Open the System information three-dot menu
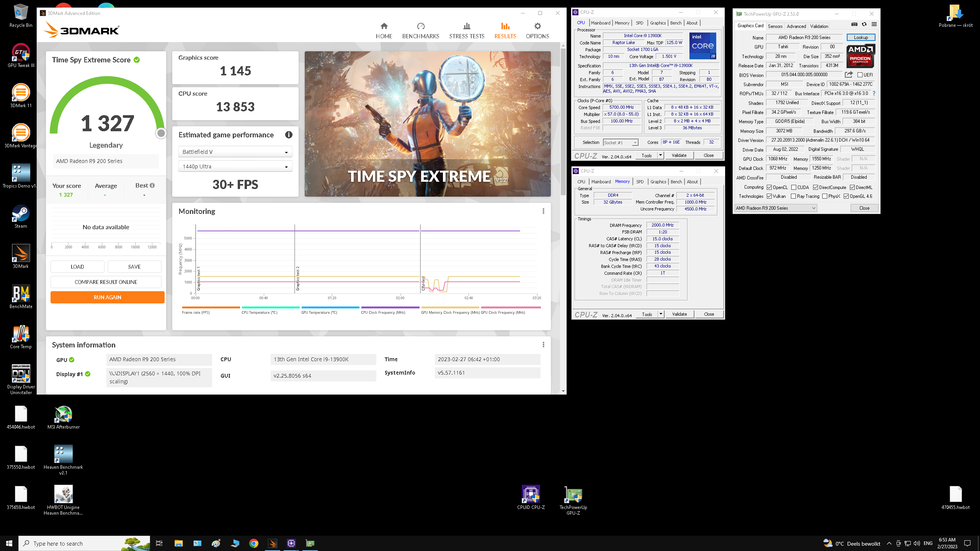The height and width of the screenshot is (551, 980). tap(543, 345)
